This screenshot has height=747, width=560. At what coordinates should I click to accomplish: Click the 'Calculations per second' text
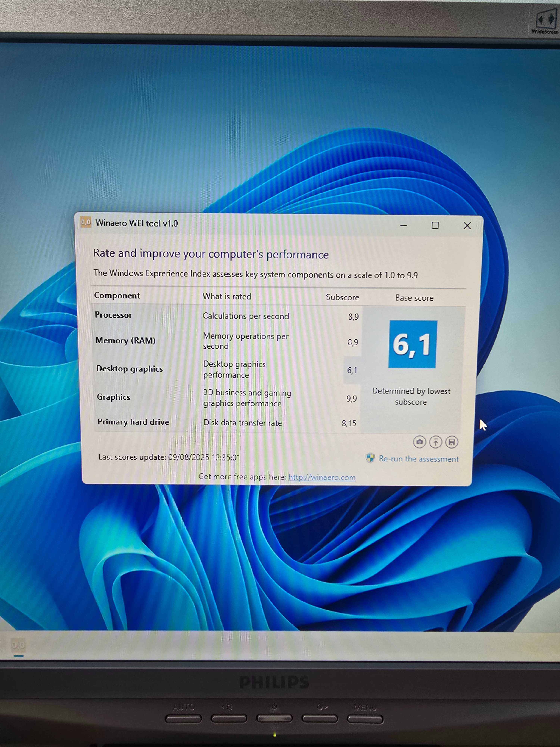click(x=246, y=316)
